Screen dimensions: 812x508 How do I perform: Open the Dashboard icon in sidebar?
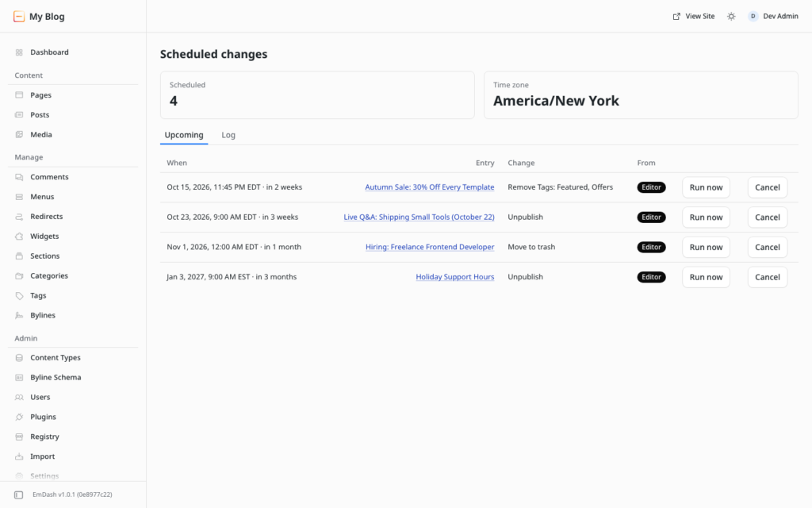(19, 52)
